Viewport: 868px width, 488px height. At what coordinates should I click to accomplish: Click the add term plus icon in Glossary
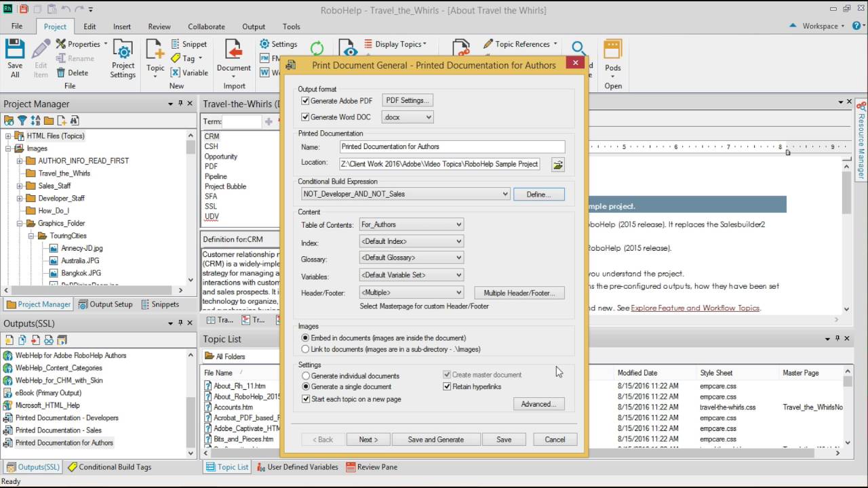tap(269, 121)
